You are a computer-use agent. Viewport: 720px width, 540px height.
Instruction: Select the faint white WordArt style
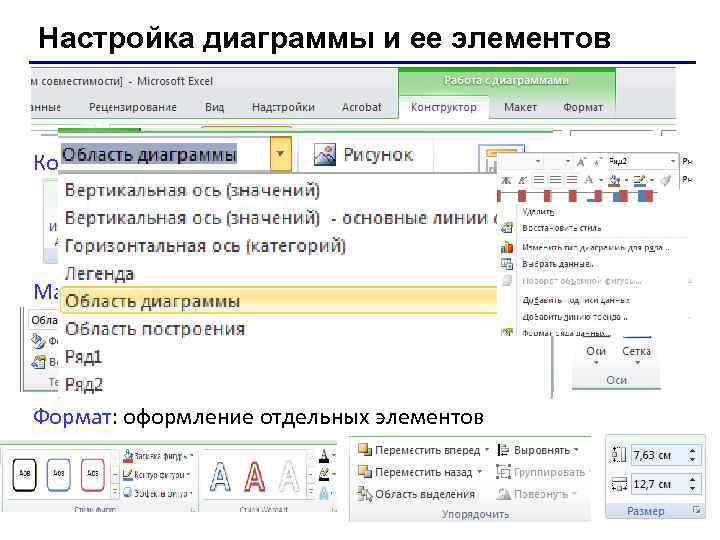point(289,477)
